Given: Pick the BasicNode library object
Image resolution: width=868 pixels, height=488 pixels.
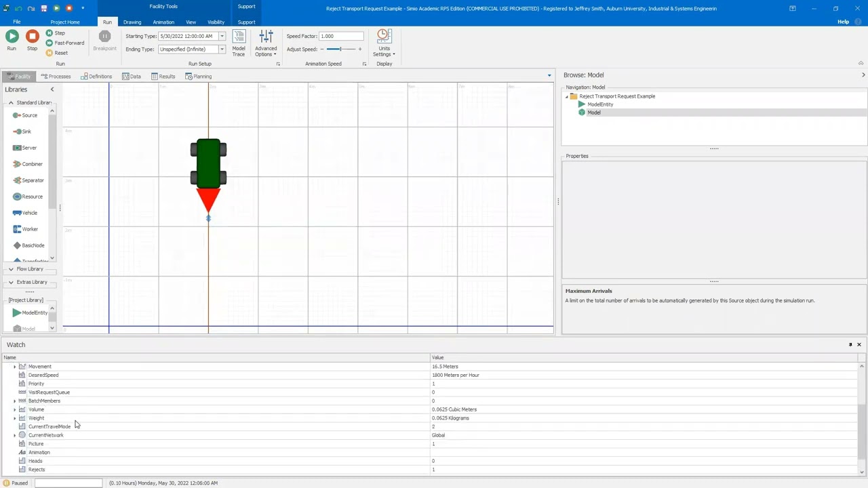Looking at the screenshot, I should 28,245.
